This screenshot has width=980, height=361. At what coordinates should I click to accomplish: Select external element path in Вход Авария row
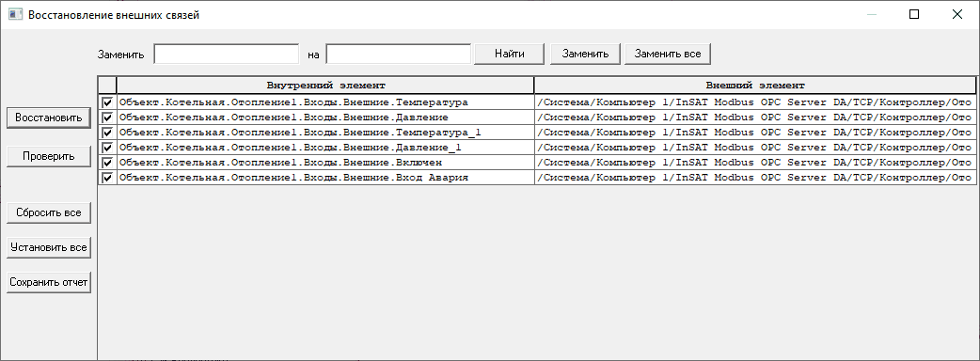755,178
